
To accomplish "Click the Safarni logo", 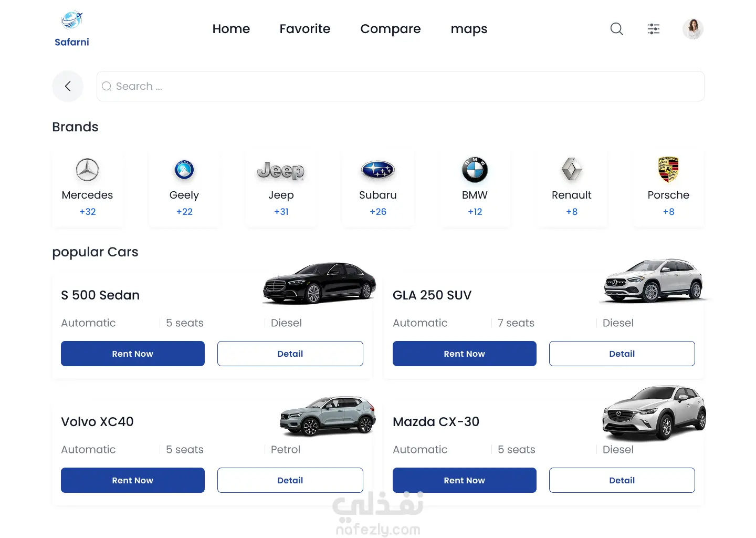I will pyautogui.click(x=72, y=29).
